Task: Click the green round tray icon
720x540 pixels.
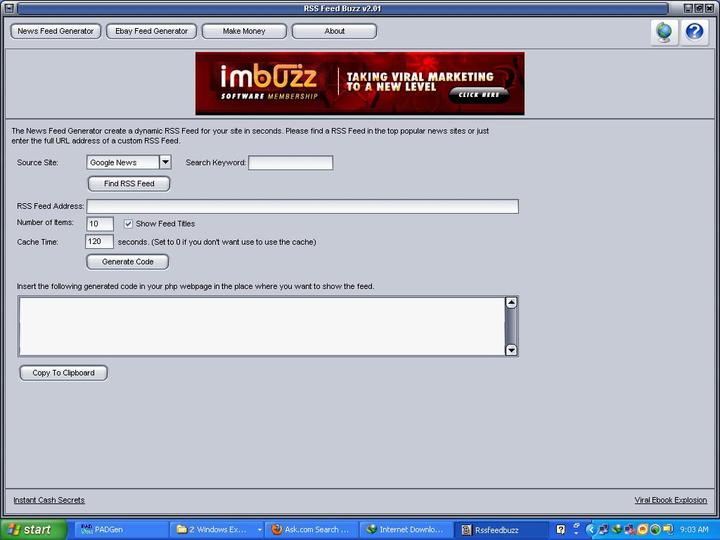Action: 655,529
